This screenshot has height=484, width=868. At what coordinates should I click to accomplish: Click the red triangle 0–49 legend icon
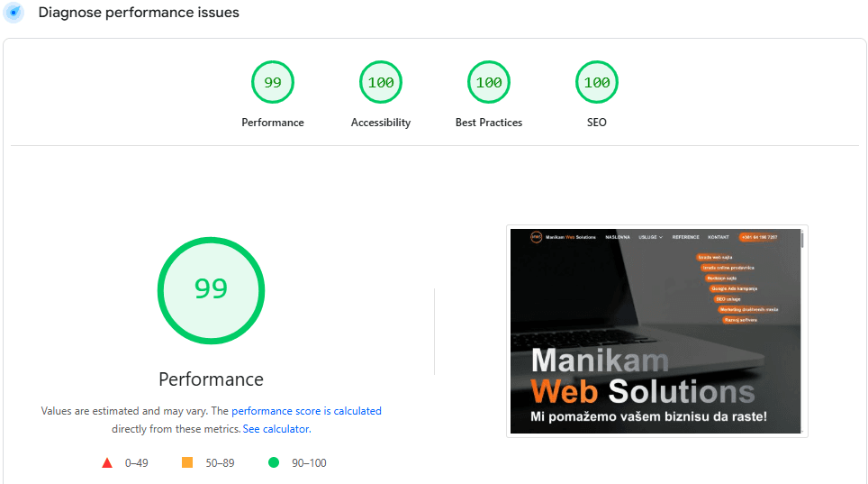click(107, 463)
